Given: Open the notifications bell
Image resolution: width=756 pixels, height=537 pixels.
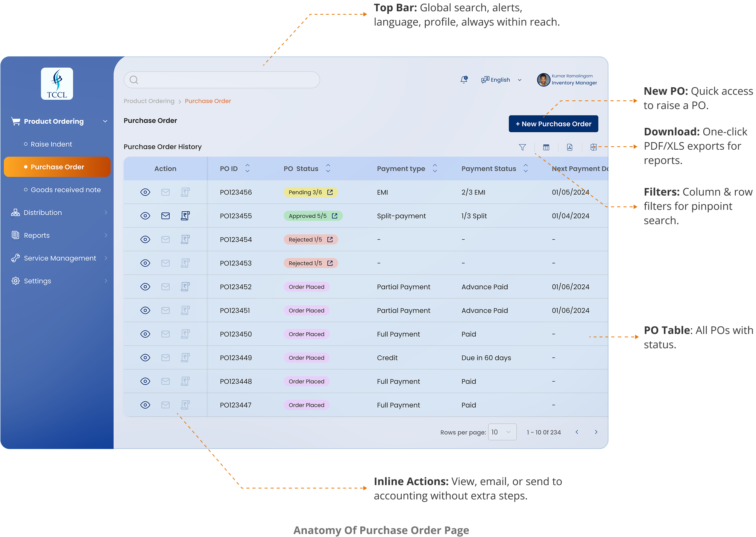Looking at the screenshot, I should tap(464, 80).
